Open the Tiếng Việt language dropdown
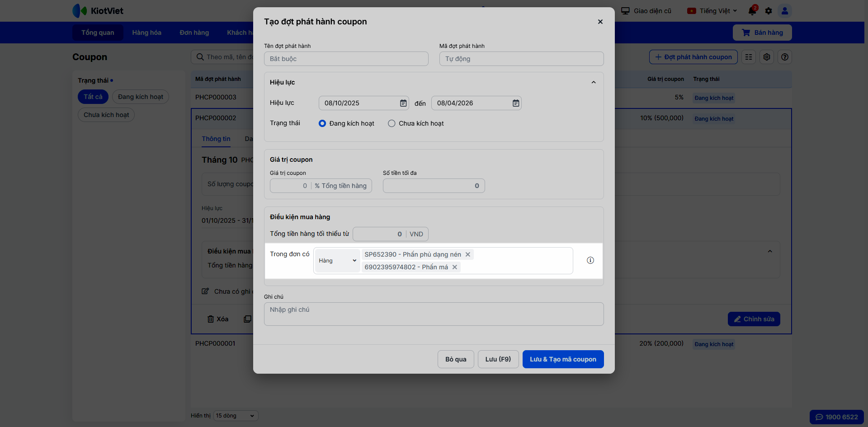This screenshot has height=427, width=868. pos(712,11)
